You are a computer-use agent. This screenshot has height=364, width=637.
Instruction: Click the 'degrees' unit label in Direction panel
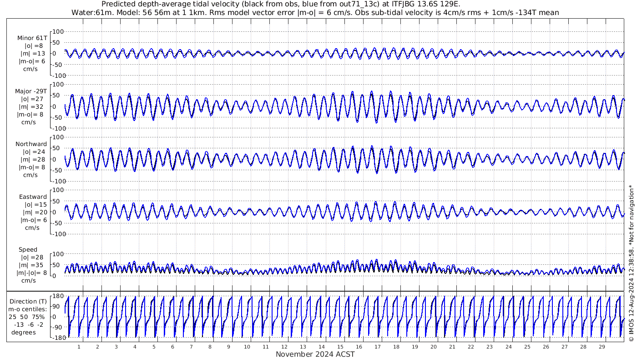[x=24, y=332]
